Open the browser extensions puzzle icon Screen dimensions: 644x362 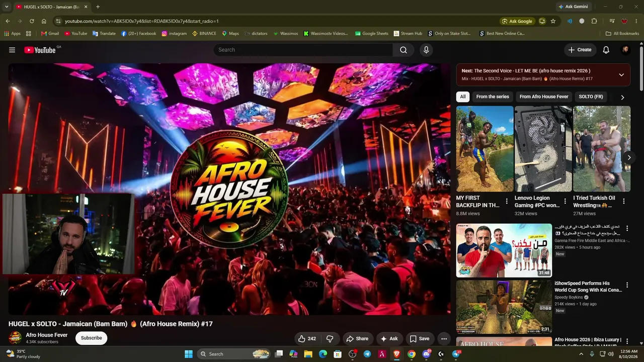pos(594,21)
